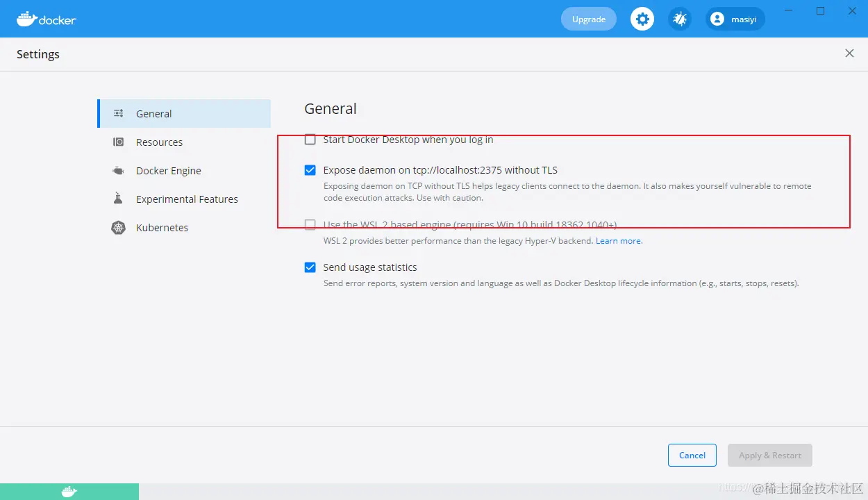Click the Resources disk icon in sidebar
This screenshot has height=500, width=868.
click(119, 142)
